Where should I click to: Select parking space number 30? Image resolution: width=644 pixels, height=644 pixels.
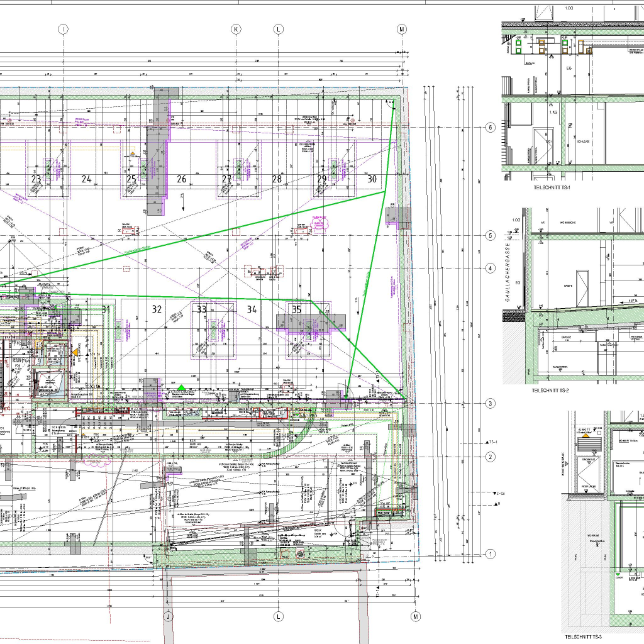click(372, 179)
